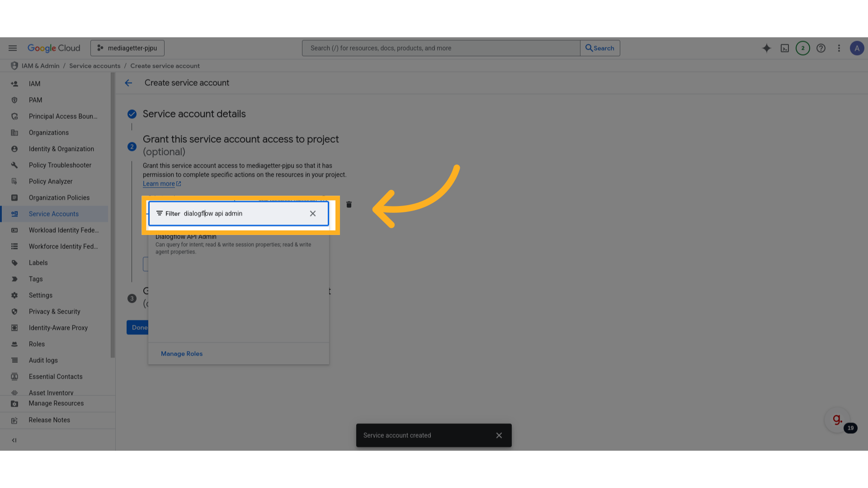The height and width of the screenshot is (488, 868).
Task: Click the Search button
Action: coord(600,48)
